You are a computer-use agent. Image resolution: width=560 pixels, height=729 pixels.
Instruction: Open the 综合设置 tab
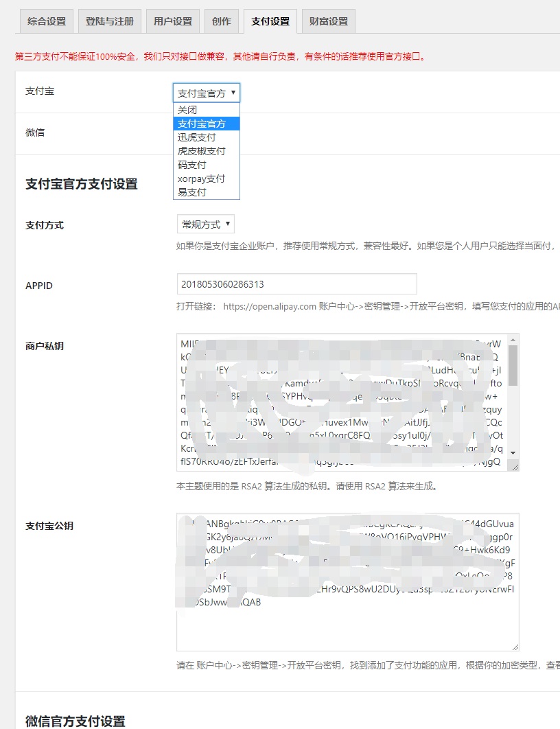[x=47, y=21]
